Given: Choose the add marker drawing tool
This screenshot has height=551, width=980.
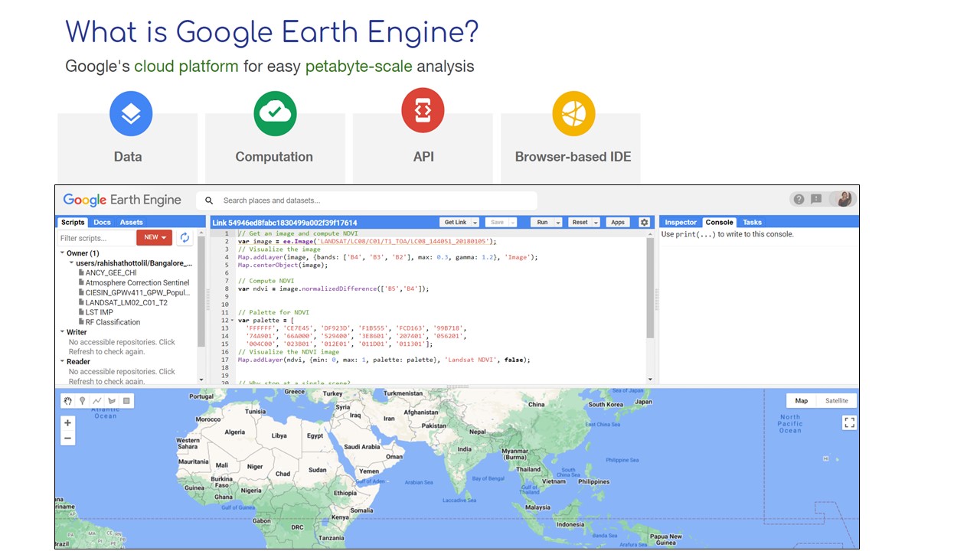Looking at the screenshot, I should [83, 400].
